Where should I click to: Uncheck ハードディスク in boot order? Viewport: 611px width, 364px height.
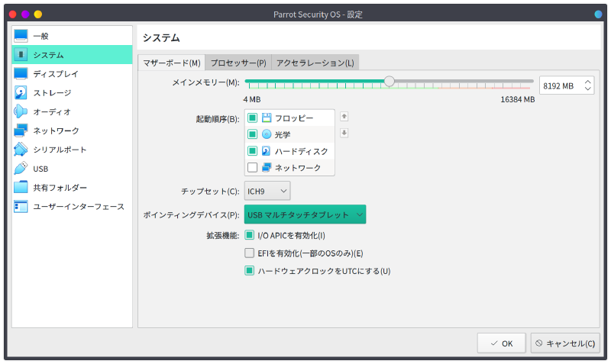tap(253, 151)
